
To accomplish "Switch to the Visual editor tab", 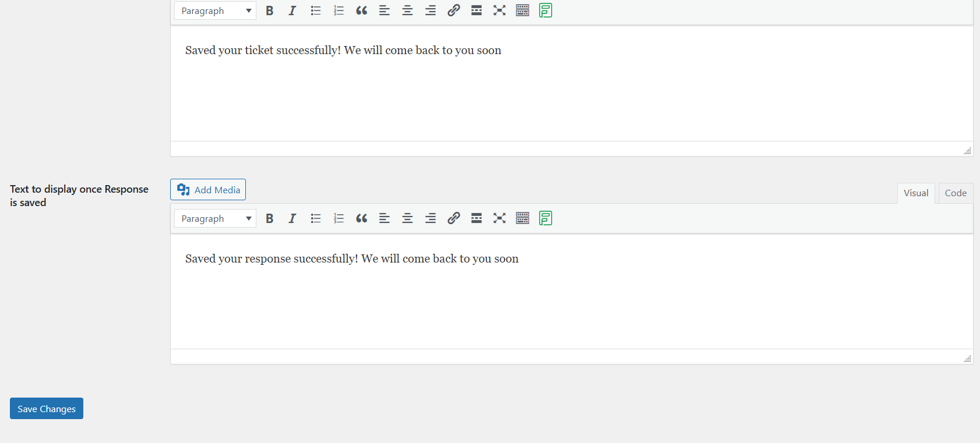I will [916, 193].
